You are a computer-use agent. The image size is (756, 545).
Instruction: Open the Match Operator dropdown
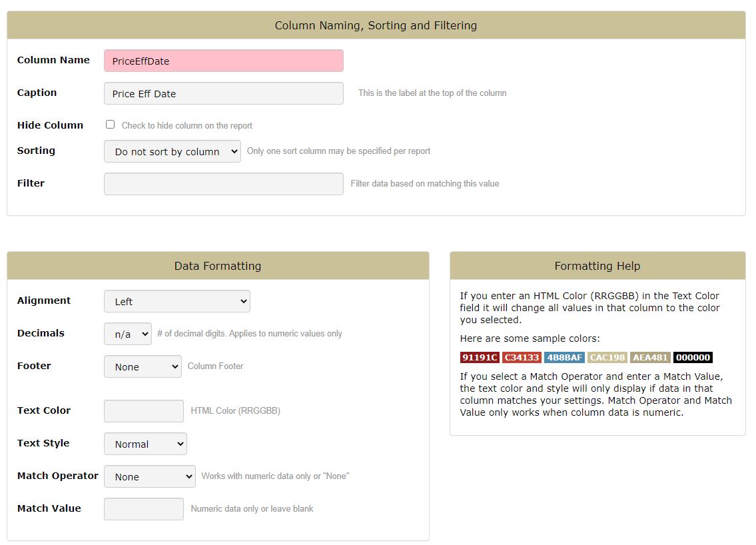tap(150, 476)
